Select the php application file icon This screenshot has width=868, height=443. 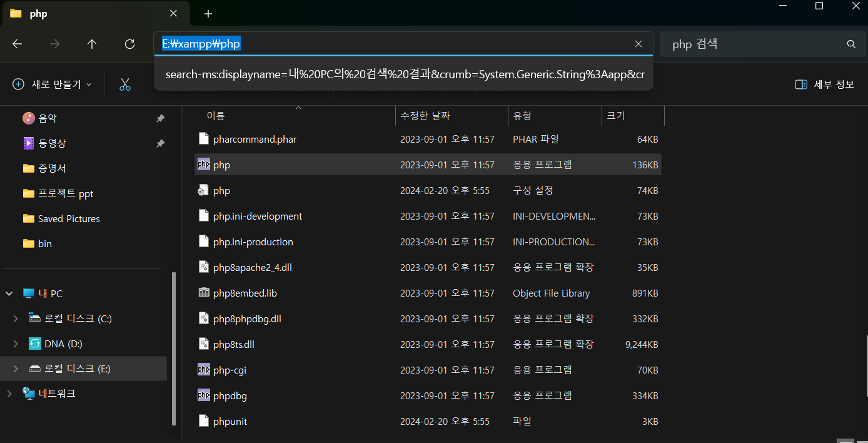[203, 164]
